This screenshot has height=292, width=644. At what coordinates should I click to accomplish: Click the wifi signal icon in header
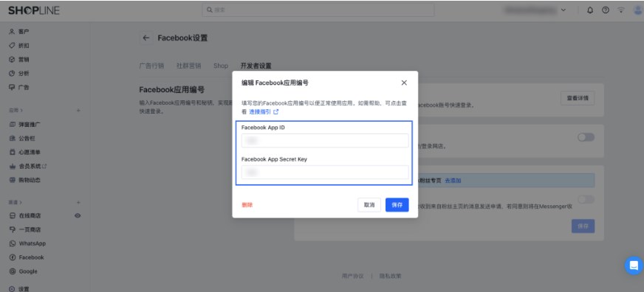621,10
